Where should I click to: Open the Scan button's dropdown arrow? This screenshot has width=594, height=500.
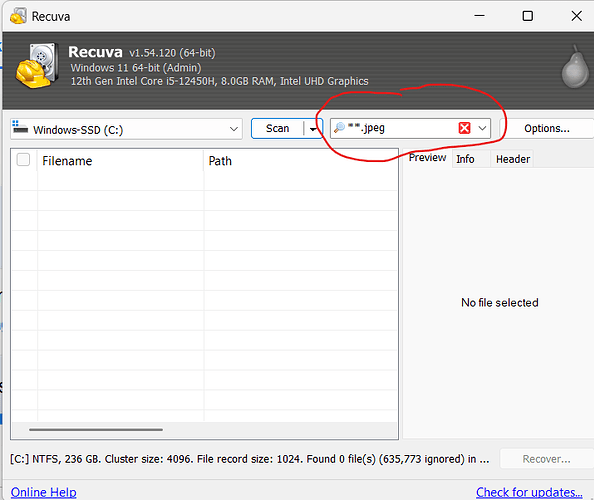tap(313, 129)
